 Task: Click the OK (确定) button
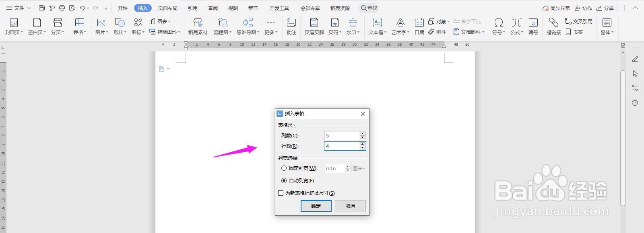[316, 206]
